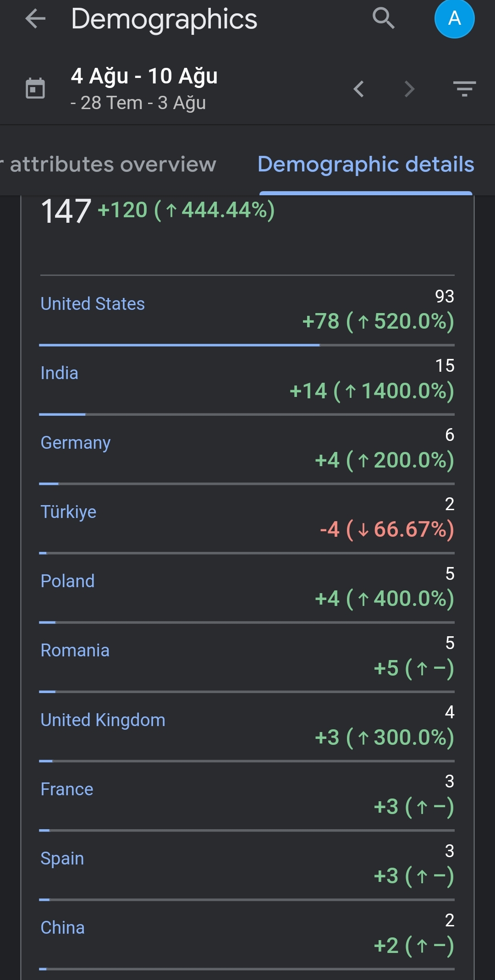Switch to the attributes overview tab

(x=108, y=164)
